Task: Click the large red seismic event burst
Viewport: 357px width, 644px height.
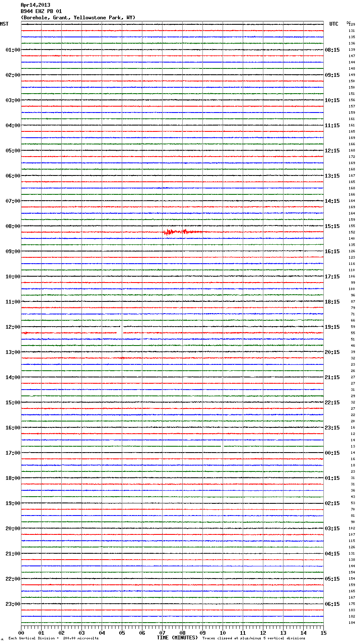Action: point(182,232)
